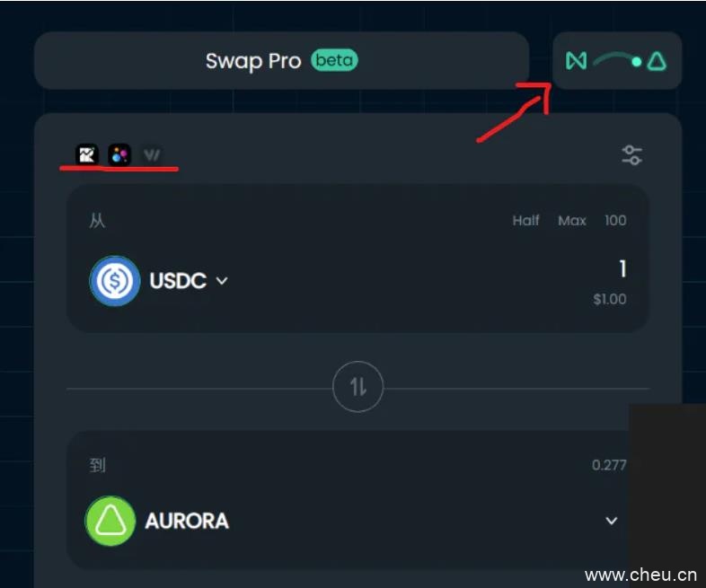Click the 100 balance value
Screen dimensions: 706x588
pyautogui.click(x=615, y=221)
